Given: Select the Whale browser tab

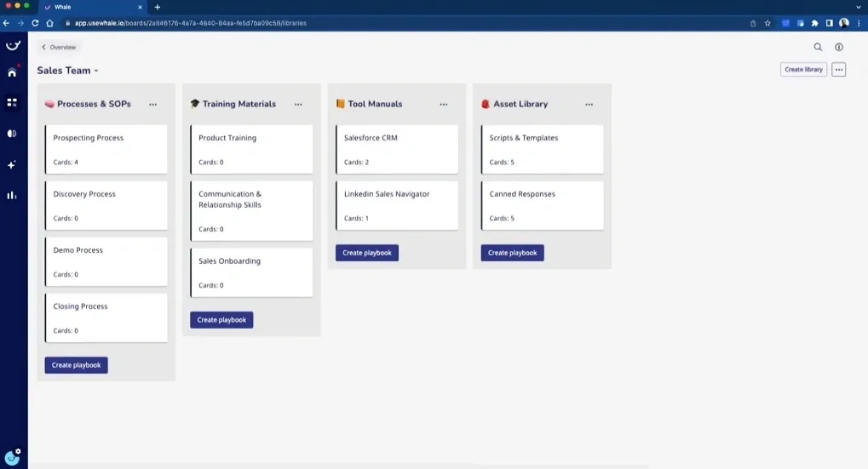Looking at the screenshot, I should click(91, 7).
